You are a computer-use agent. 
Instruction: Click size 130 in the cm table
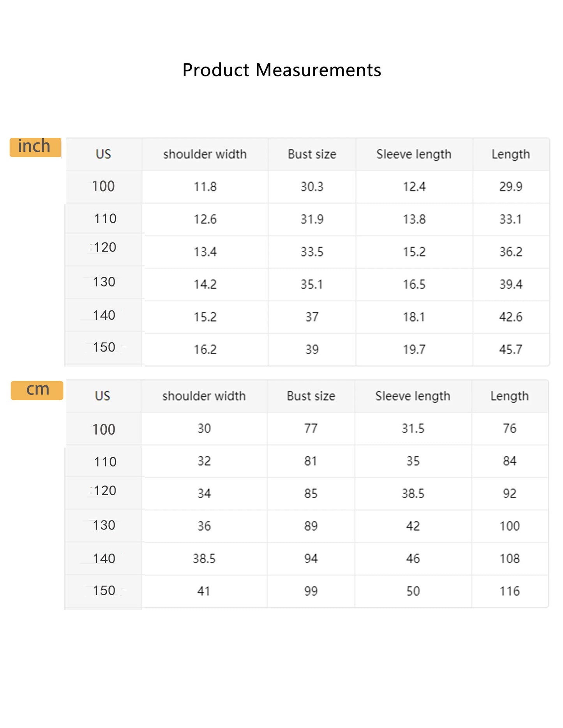coord(104,525)
